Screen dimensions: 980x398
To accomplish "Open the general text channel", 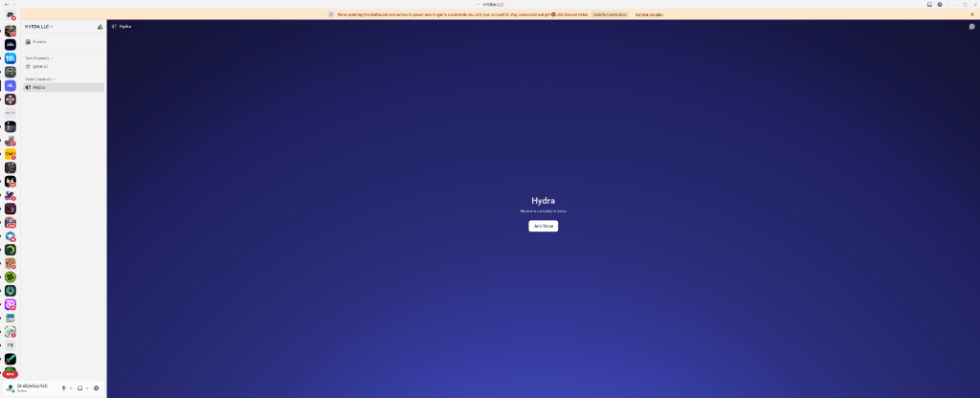I will point(64,66).
